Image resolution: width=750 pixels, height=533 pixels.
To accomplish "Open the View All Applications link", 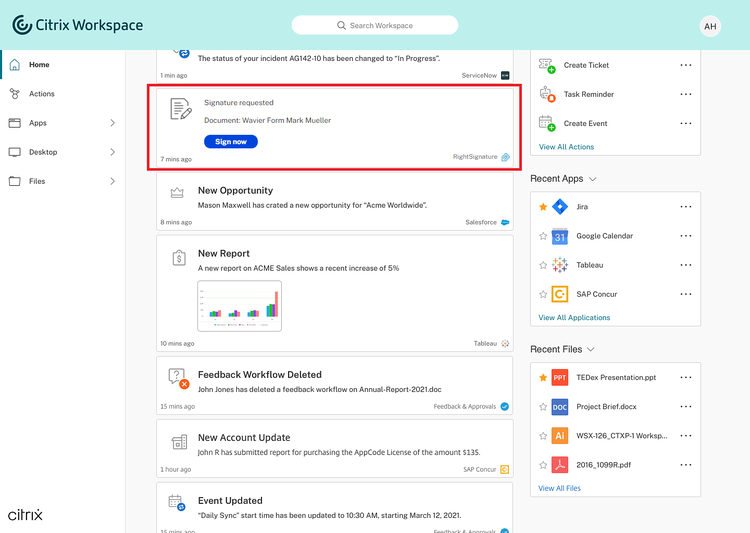I will point(574,318).
